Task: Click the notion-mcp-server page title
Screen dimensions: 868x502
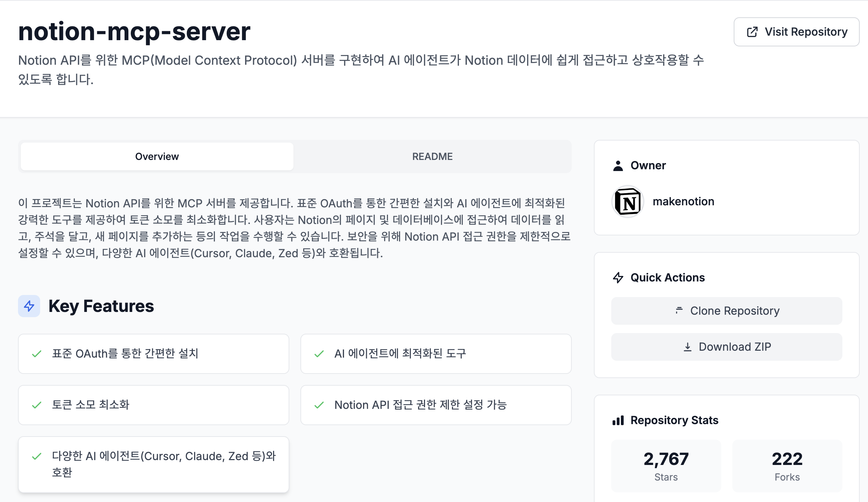Action: coord(134,32)
